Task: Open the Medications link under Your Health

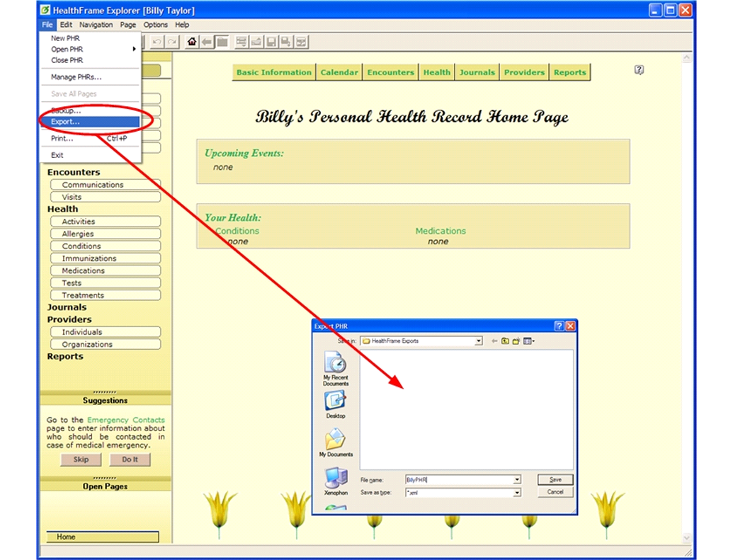Action: click(441, 231)
